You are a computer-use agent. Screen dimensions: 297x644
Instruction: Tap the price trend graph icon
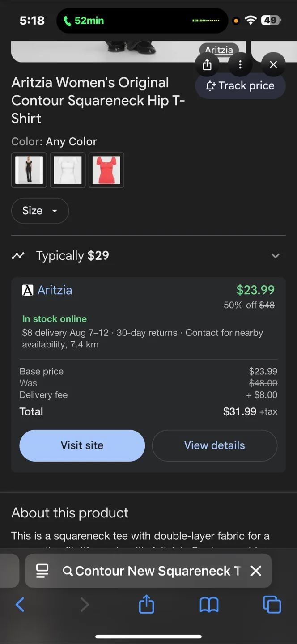click(x=18, y=256)
